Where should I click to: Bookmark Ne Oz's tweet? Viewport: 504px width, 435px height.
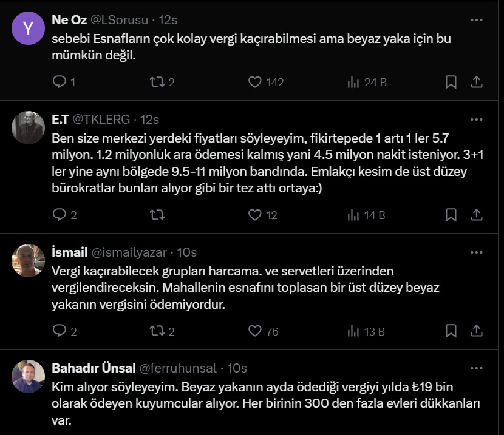click(x=451, y=82)
